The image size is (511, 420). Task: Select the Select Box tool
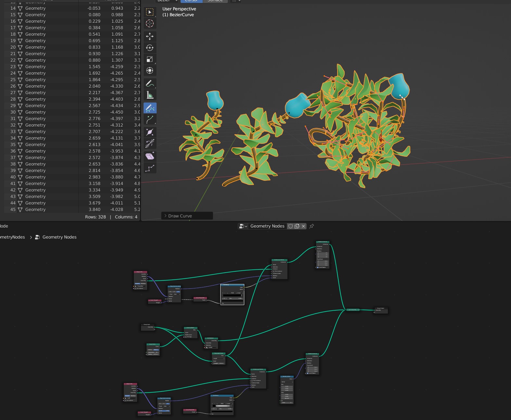(x=150, y=12)
